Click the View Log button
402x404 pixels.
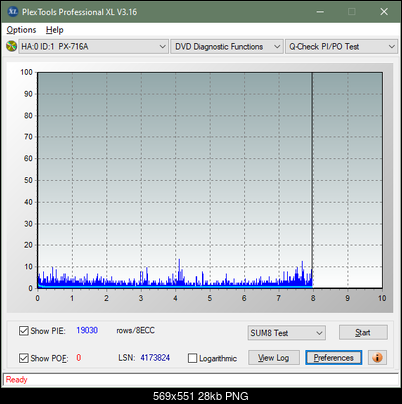[274, 358]
